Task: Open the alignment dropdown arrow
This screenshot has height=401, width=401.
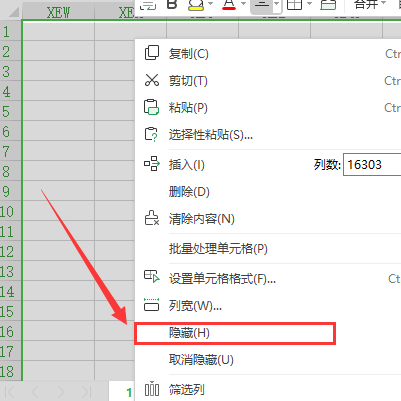Action: [x=277, y=4]
